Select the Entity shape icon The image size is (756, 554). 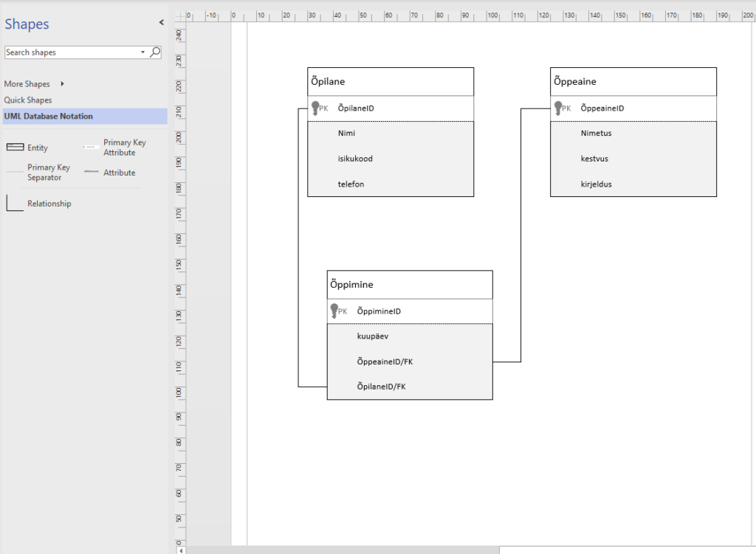15,148
